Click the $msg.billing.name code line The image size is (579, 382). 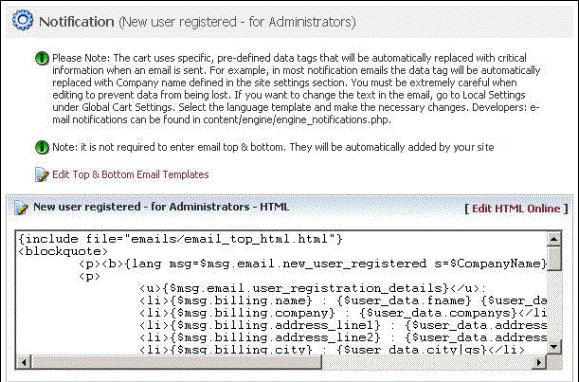343,300
